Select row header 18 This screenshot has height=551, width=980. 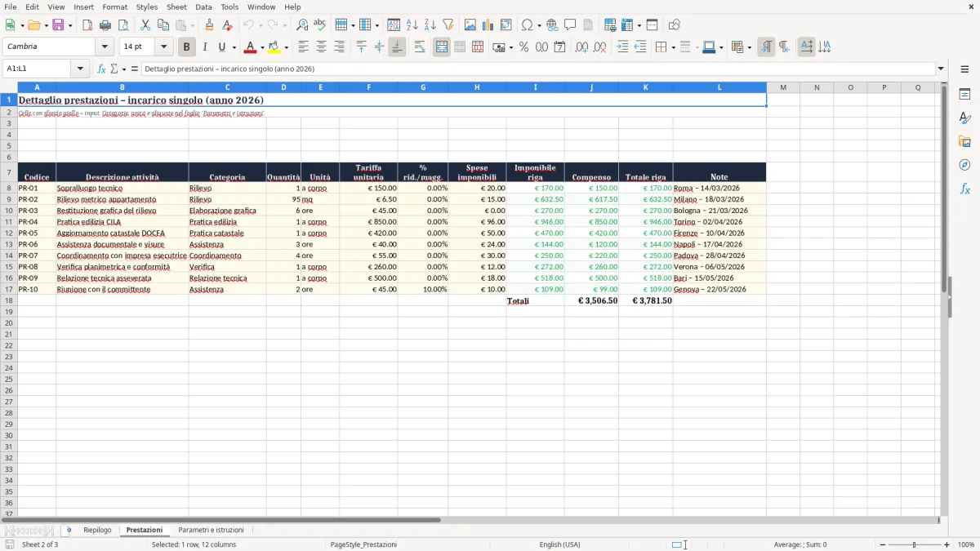[8, 300]
